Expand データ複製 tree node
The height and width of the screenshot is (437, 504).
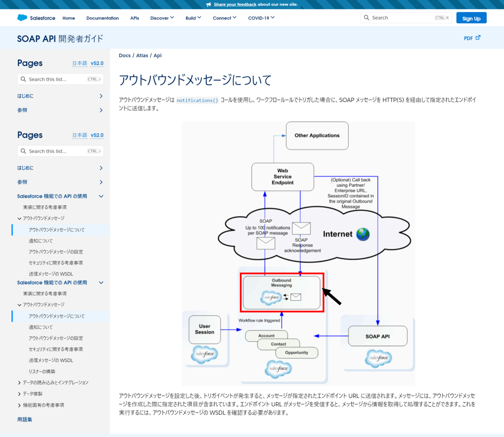pos(19,394)
